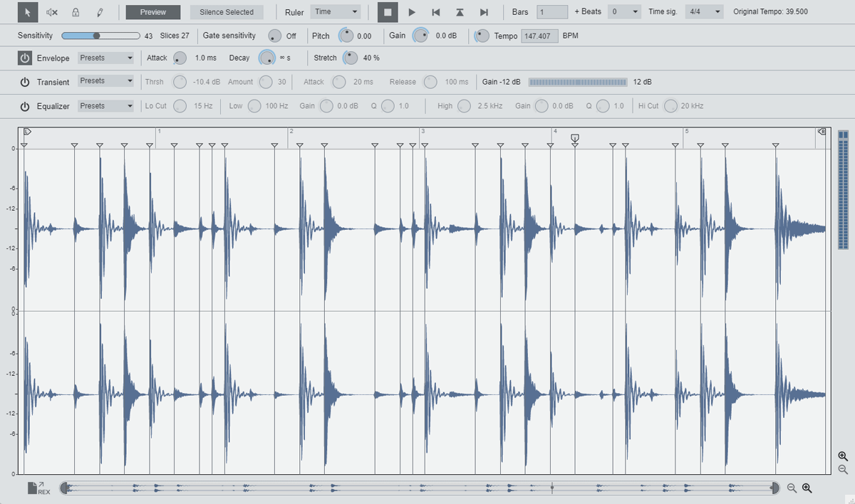The image size is (855, 504).
Task: Select the mute slice tool
Action: [52, 12]
